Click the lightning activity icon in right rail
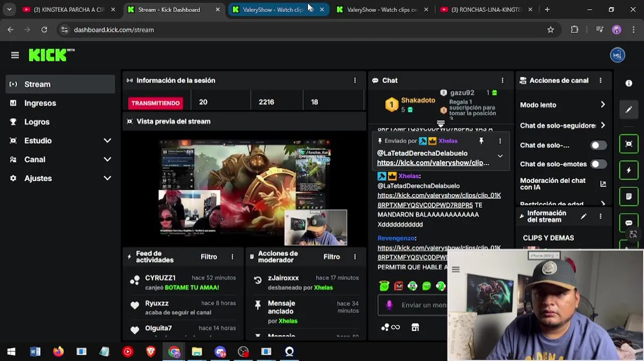Screen dimensions: 644x361 click(x=629, y=170)
